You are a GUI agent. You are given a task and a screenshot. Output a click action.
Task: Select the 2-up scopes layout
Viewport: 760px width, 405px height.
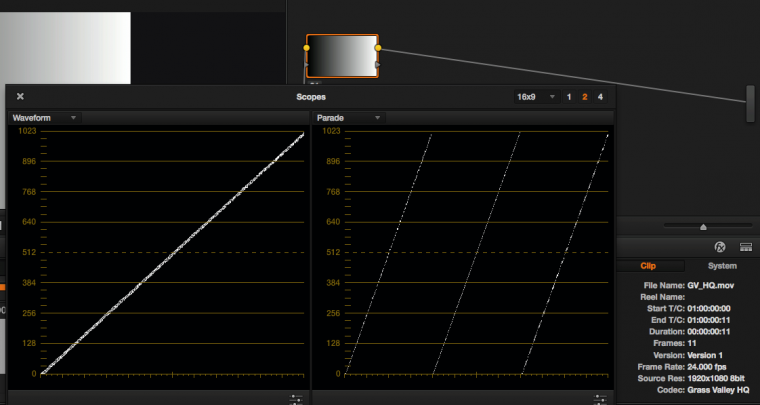tap(585, 97)
